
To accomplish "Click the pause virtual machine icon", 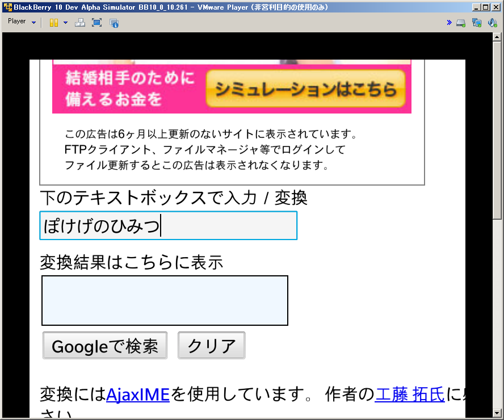I will (54, 23).
